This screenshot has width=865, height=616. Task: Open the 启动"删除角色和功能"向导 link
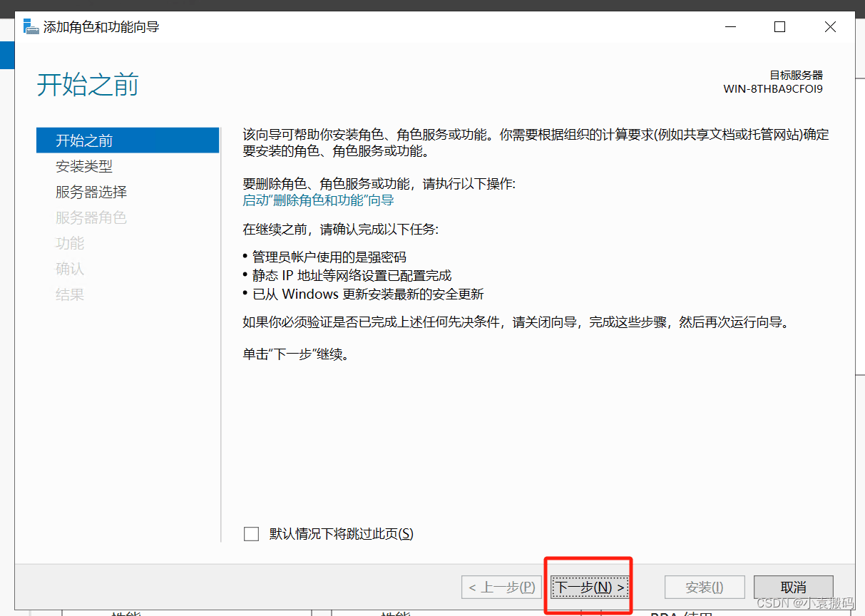(x=318, y=200)
